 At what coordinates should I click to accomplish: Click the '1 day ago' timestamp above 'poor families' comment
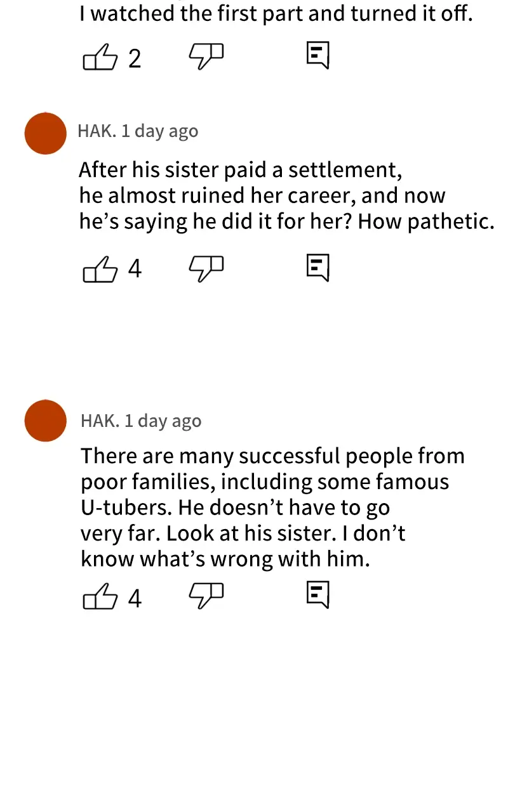pyautogui.click(x=163, y=421)
